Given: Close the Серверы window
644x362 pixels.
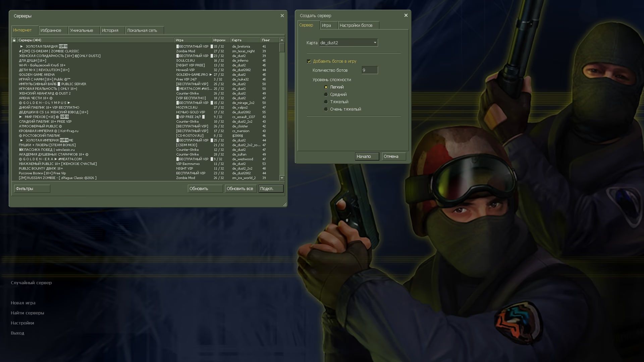Looking at the screenshot, I should click(x=282, y=15).
